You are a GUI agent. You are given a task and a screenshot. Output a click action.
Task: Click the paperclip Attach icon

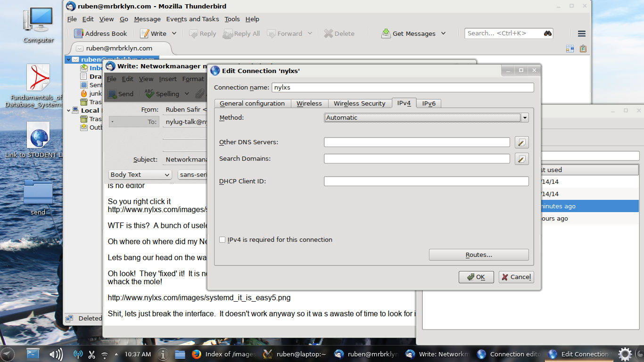(200, 94)
